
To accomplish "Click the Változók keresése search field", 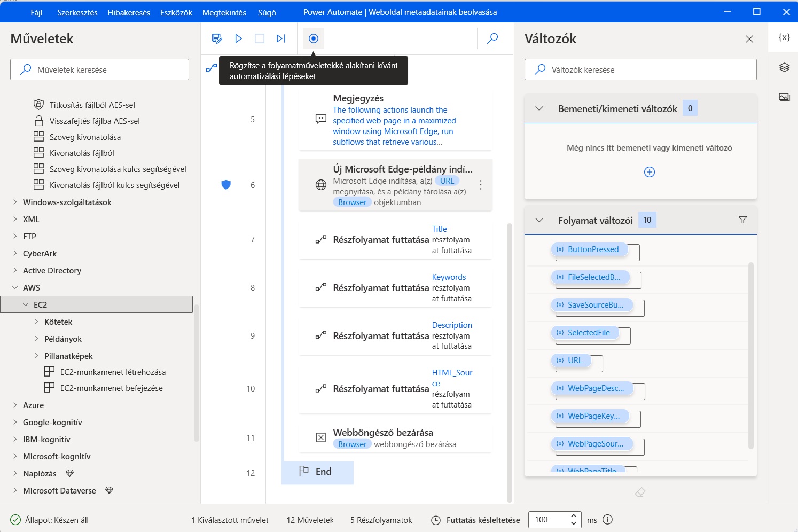I will click(x=640, y=69).
